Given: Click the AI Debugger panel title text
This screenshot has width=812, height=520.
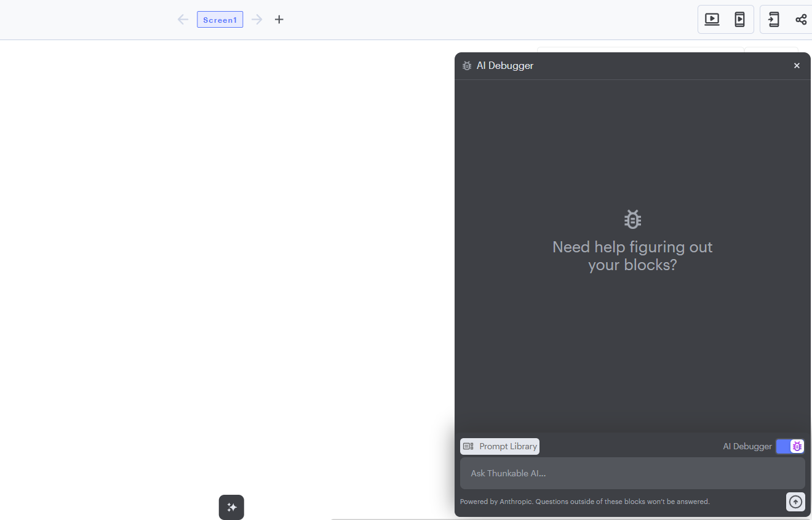Looking at the screenshot, I should [x=505, y=66].
